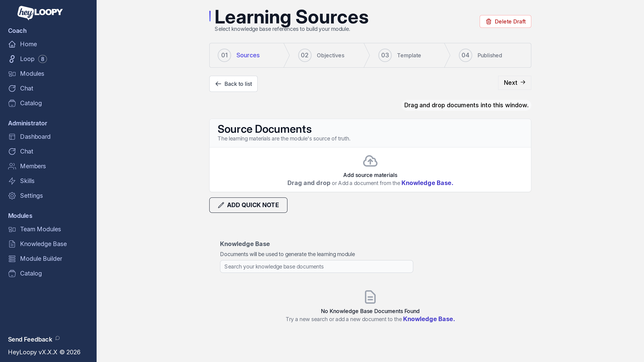The image size is (644, 362).
Task: Click the Catalog icon under Coach
Action: (12, 103)
